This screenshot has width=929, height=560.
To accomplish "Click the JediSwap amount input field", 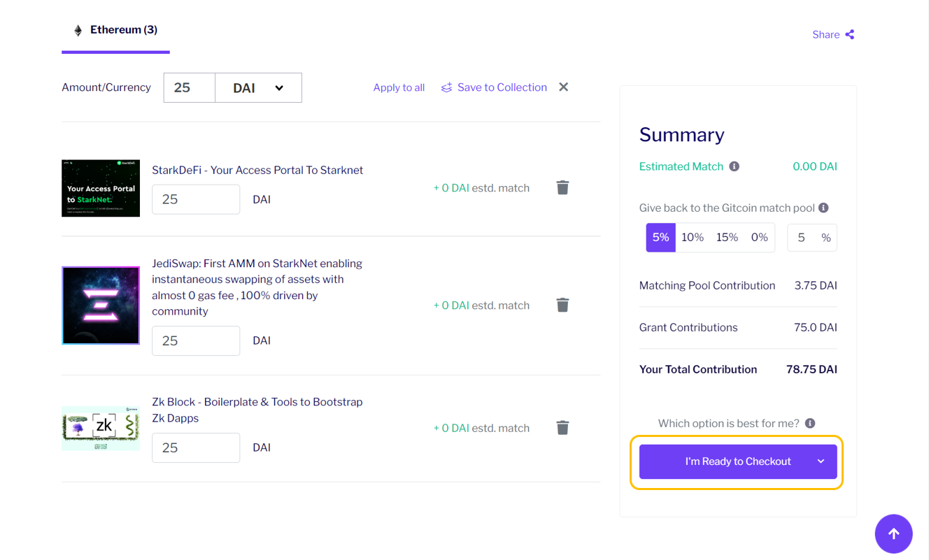I will (x=196, y=340).
